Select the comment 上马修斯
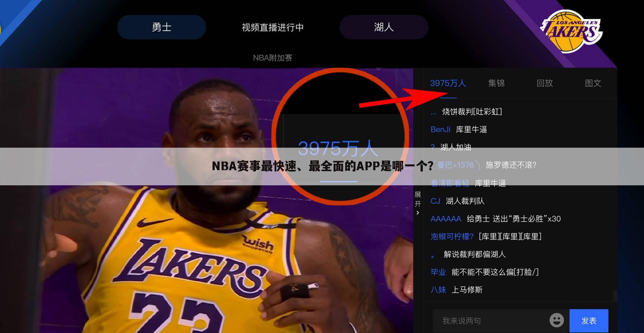The height and width of the screenshot is (333, 644). pyautogui.click(x=467, y=290)
